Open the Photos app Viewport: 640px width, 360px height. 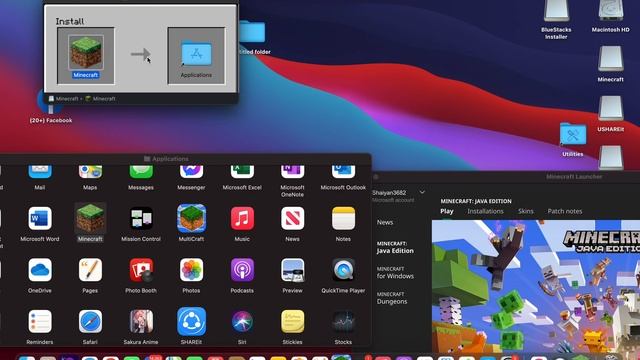(x=191, y=270)
